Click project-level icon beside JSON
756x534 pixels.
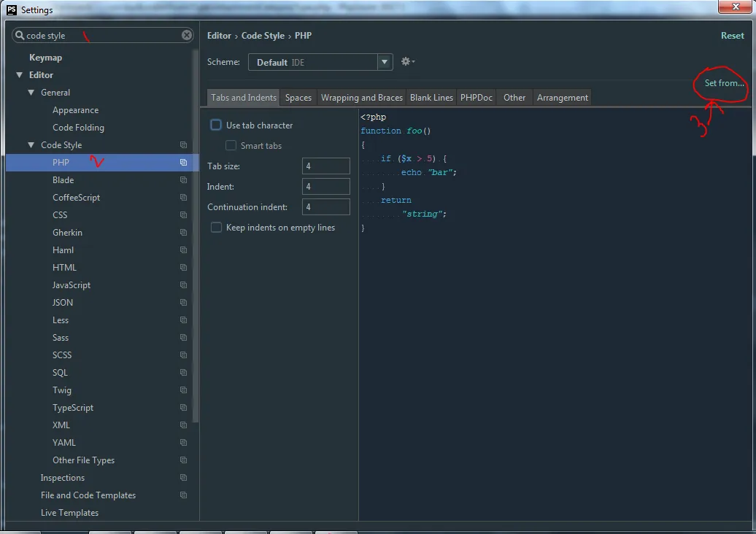coord(183,303)
